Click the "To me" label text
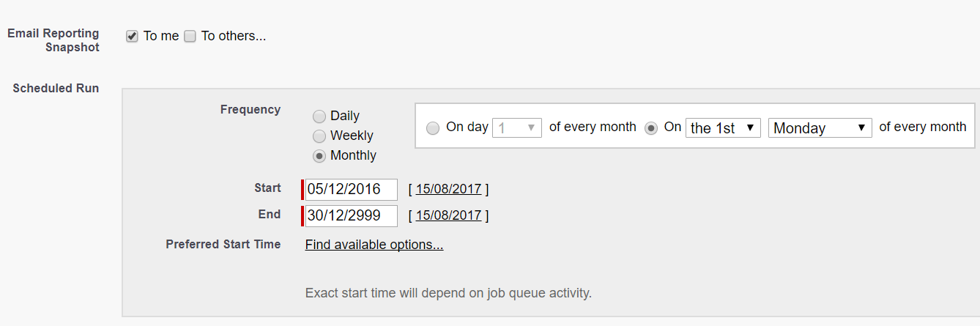 [x=161, y=36]
